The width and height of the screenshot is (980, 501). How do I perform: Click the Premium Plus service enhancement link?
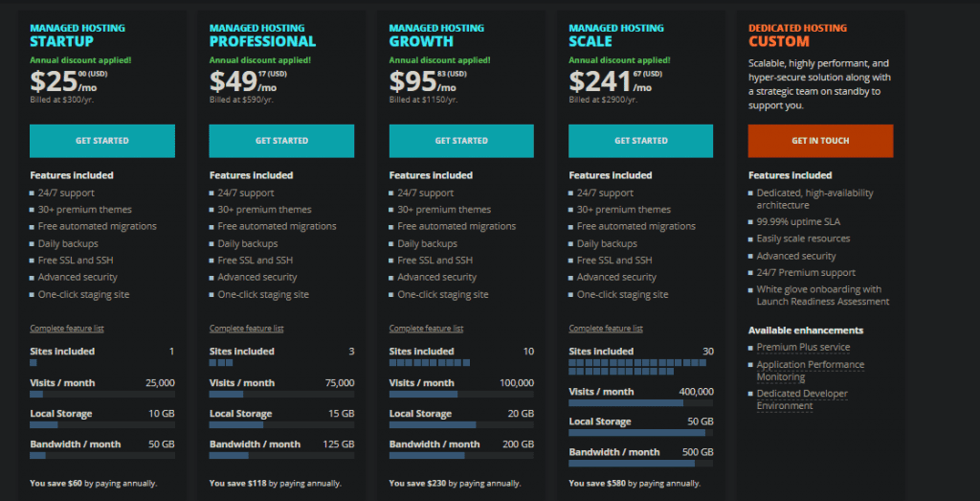803,347
